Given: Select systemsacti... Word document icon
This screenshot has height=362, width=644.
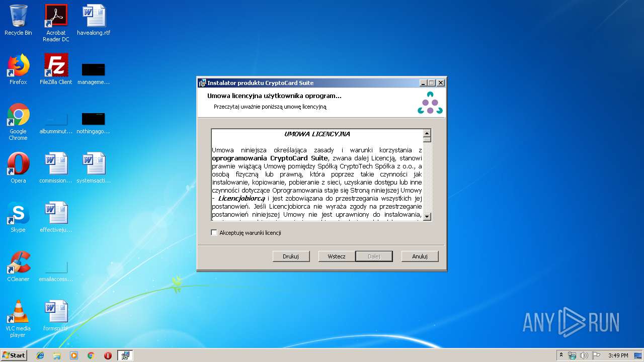Looking at the screenshot, I should [x=94, y=168].
